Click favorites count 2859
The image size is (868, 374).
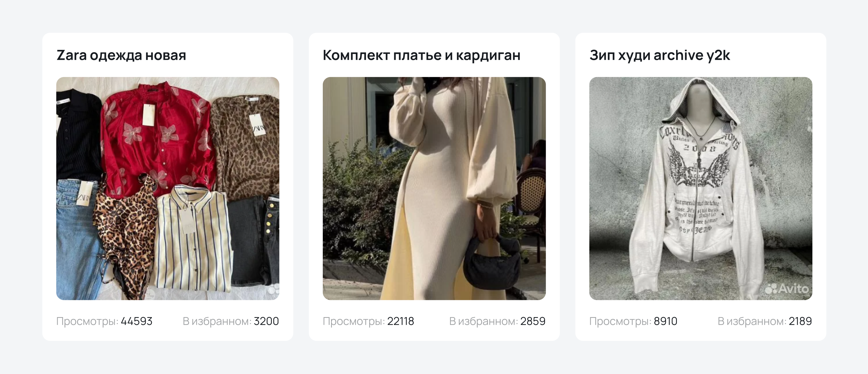pyautogui.click(x=533, y=321)
